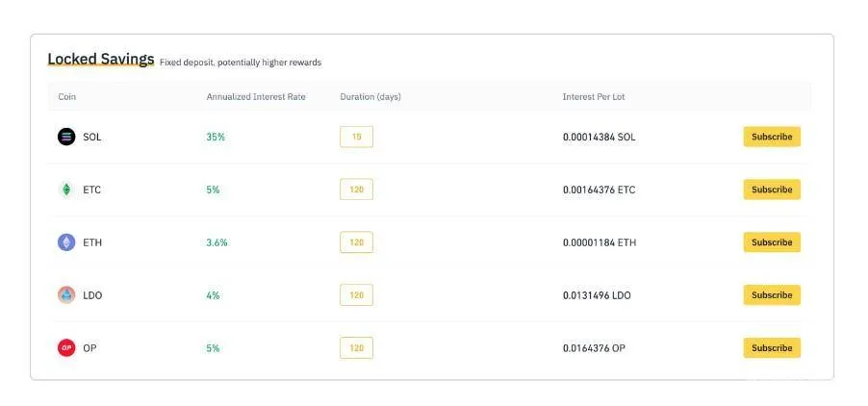
Task: Subscribe to ETC locked savings
Action: (771, 190)
